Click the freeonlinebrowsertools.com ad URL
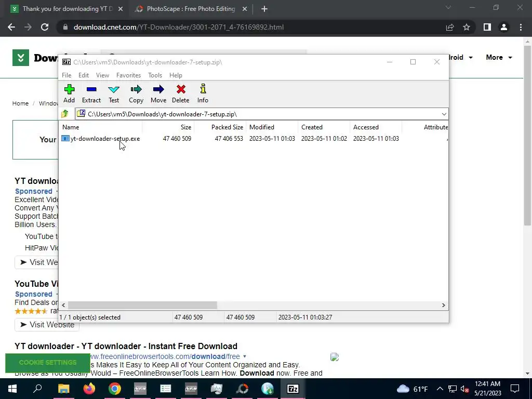Viewport: 532px width, 399px height. pyautogui.click(x=165, y=356)
